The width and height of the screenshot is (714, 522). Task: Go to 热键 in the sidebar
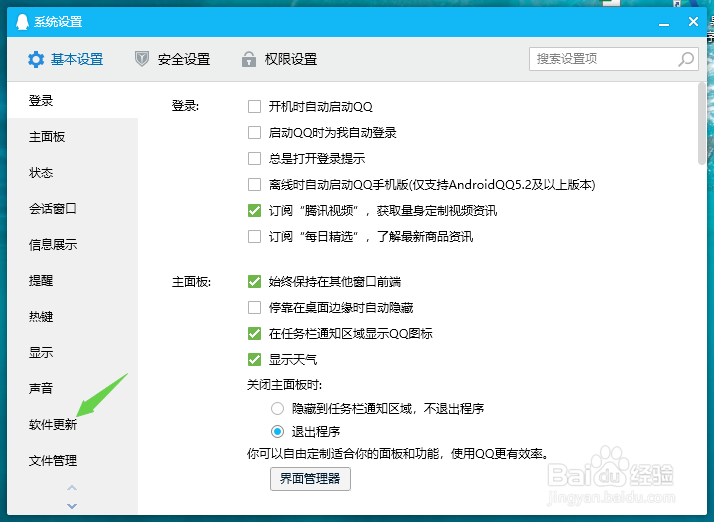pos(72,317)
